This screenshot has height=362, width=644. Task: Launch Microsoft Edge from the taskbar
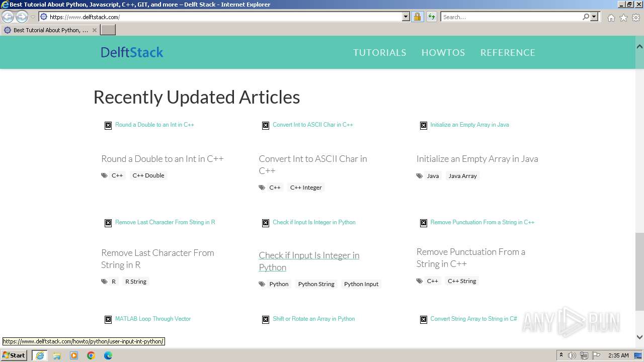point(108,355)
